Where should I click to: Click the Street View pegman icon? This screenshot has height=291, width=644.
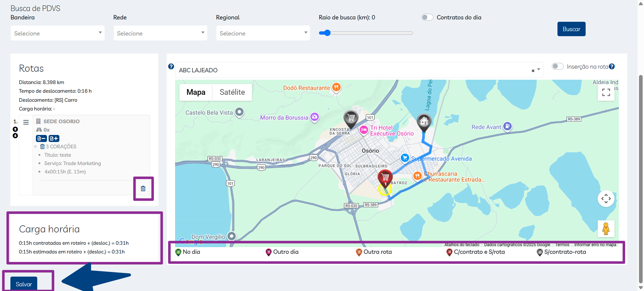606,229
